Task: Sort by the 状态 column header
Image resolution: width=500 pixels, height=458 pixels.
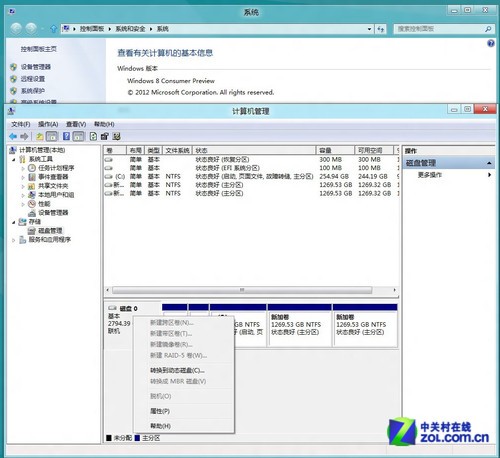Action: [x=254, y=150]
